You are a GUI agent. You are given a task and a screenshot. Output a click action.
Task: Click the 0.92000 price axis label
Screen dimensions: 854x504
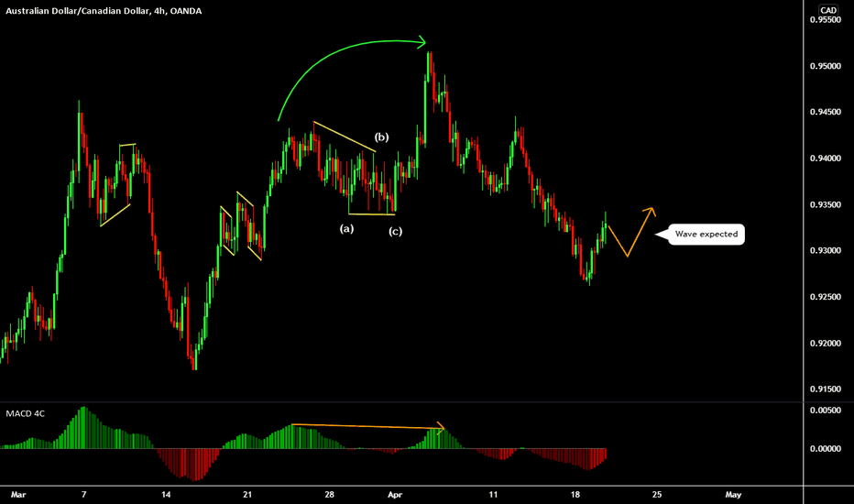pos(825,344)
